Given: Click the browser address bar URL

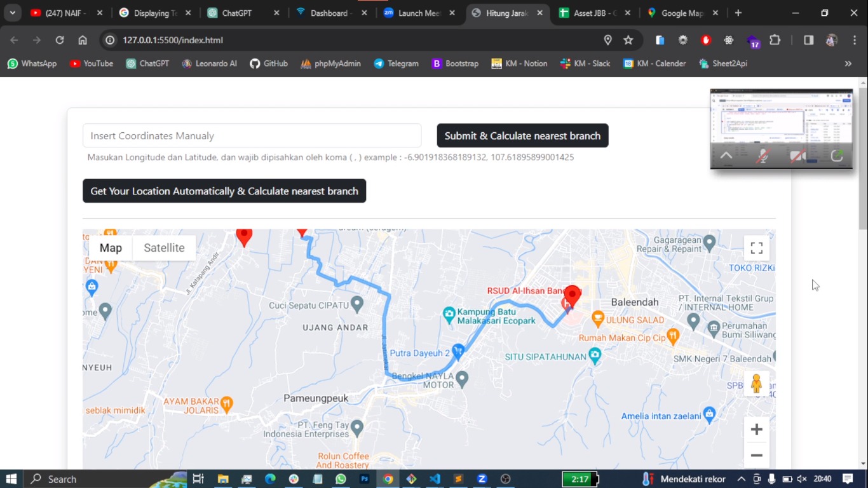Looking at the screenshot, I should [173, 40].
